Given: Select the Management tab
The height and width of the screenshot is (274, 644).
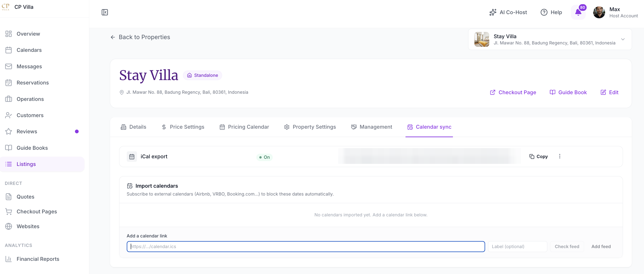Looking at the screenshot, I should 371,127.
